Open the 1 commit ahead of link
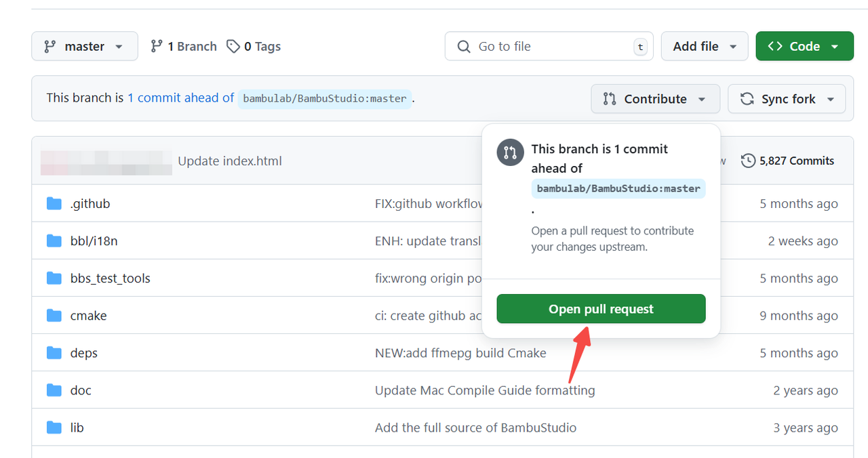This screenshot has width=868, height=458. (x=181, y=98)
